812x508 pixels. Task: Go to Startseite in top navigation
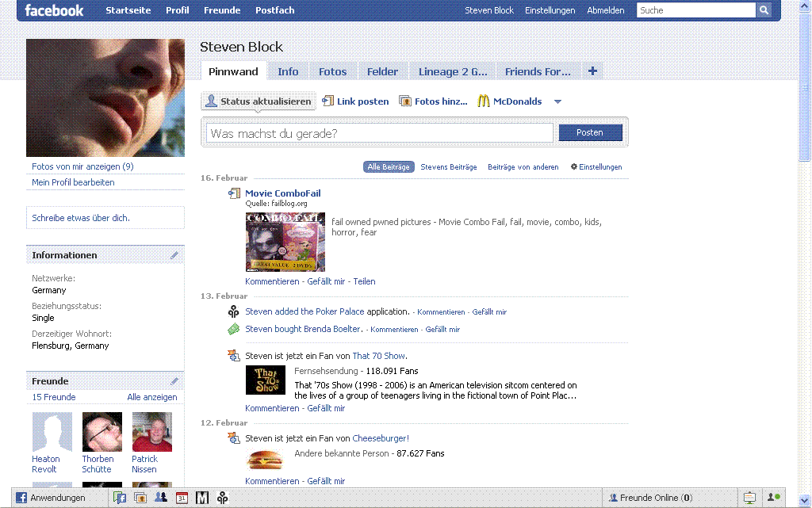click(x=128, y=10)
